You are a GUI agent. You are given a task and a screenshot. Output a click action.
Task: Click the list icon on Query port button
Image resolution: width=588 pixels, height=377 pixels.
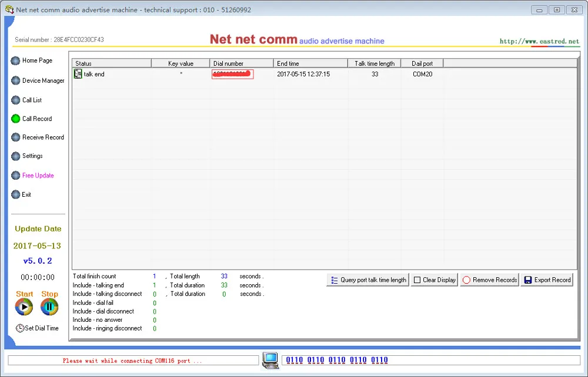(334, 280)
